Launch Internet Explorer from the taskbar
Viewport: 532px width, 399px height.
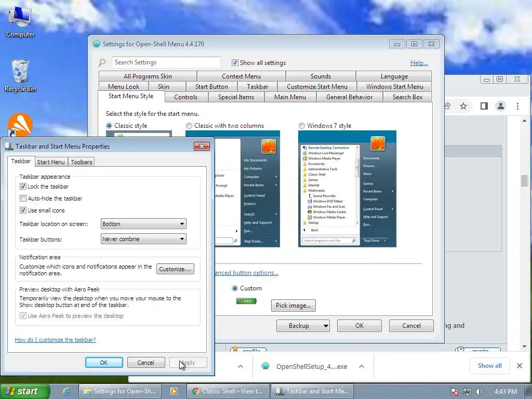point(65,391)
